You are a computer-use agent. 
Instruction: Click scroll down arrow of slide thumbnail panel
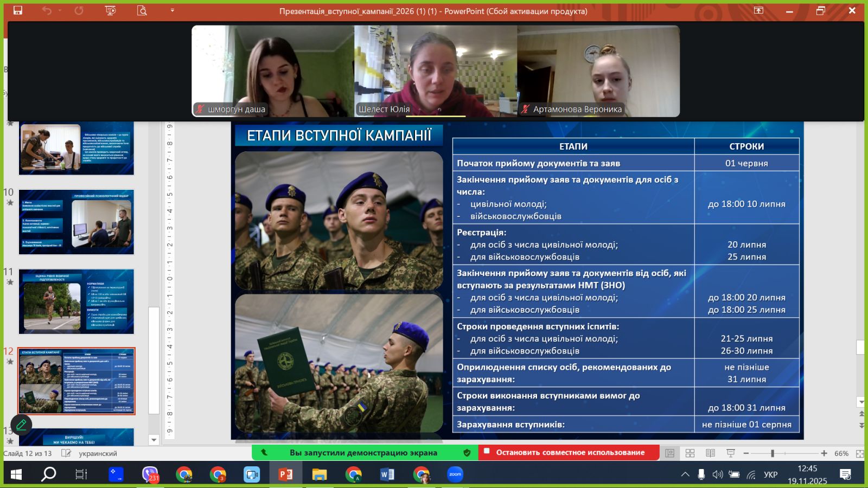(154, 440)
